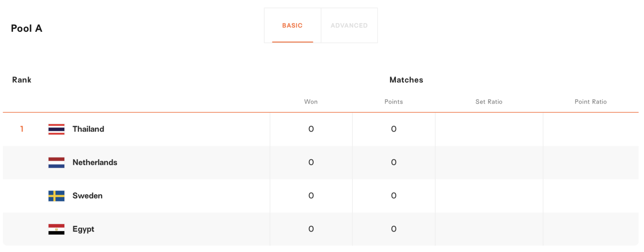Switch to the ADVANCED tab
The height and width of the screenshot is (252, 644).
[349, 25]
